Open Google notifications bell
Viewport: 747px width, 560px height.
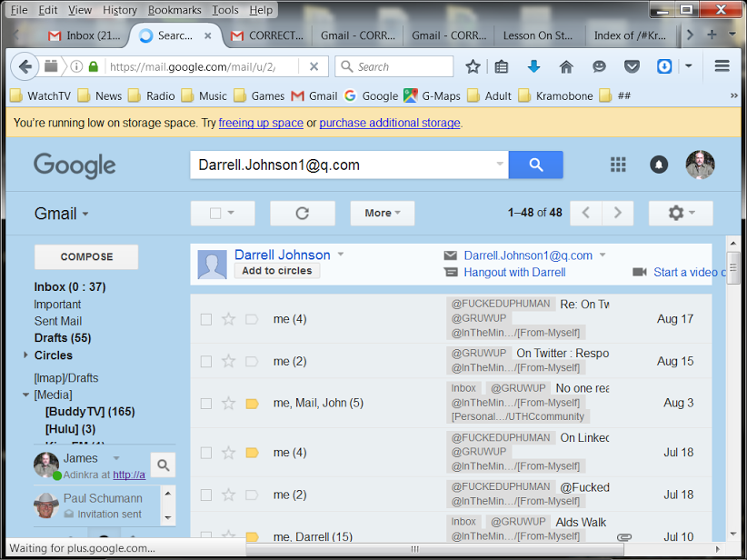[659, 165]
